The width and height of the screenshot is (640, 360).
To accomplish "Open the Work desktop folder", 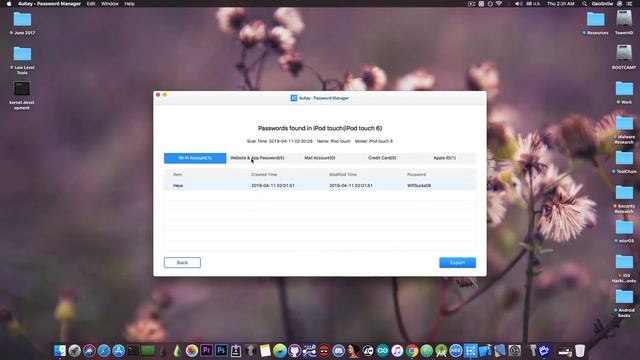I will 624,89.
